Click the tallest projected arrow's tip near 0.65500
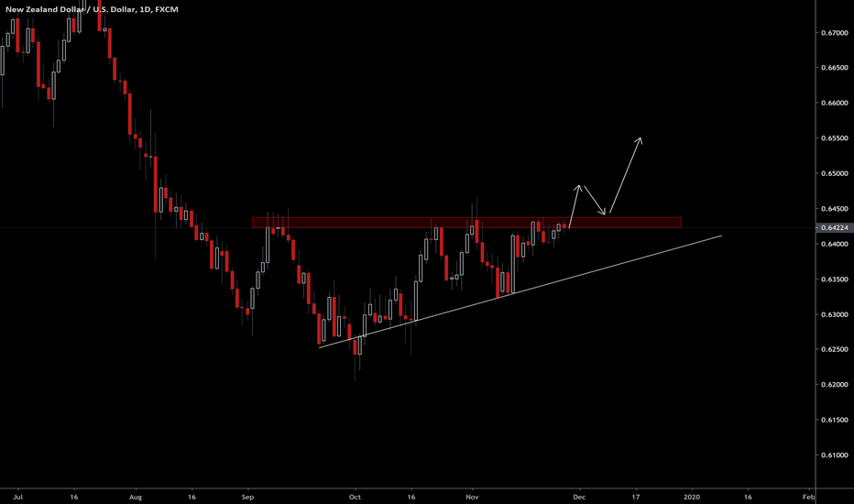This screenshot has width=854, height=504. (640, 139)
